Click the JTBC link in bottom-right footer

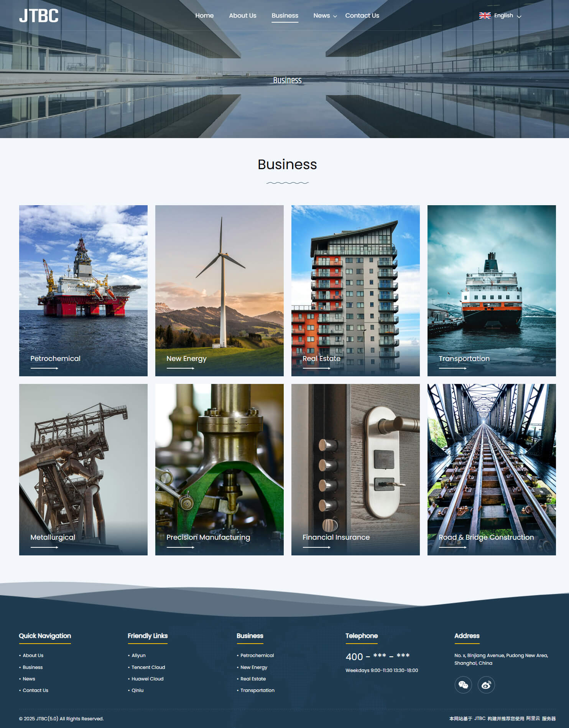pyautogui.click(x=480, y=718)
